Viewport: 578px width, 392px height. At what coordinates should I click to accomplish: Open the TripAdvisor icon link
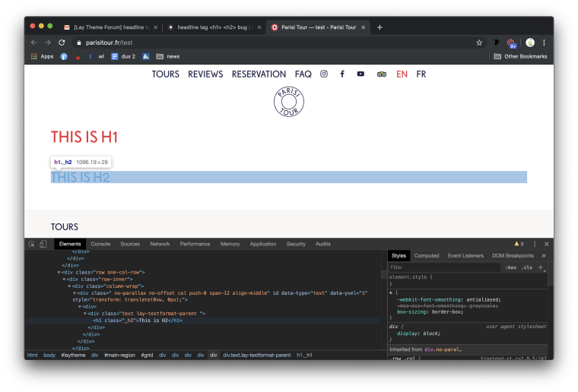coord(381,74)
